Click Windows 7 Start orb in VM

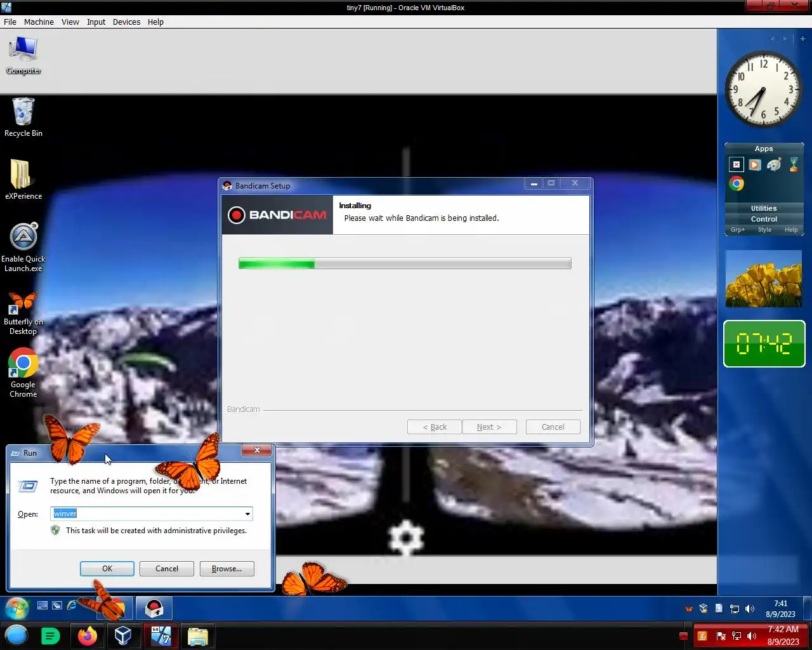(x=17, y=609)
